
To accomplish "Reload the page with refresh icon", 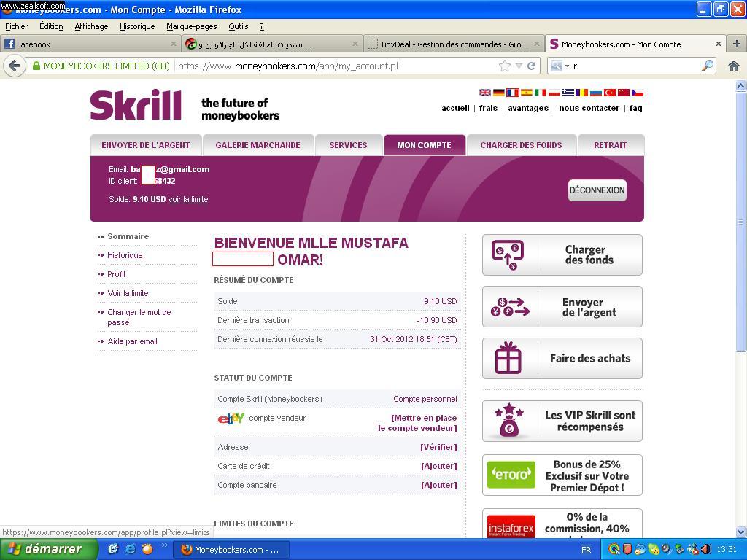I will (x=532, y=66).
